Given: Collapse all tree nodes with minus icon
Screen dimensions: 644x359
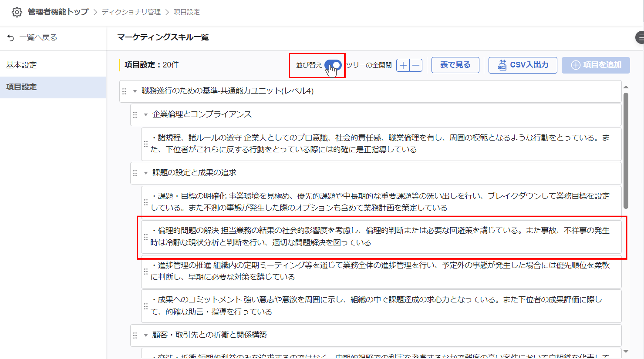Looking at the screenshot, I should [x=416, y=66].
